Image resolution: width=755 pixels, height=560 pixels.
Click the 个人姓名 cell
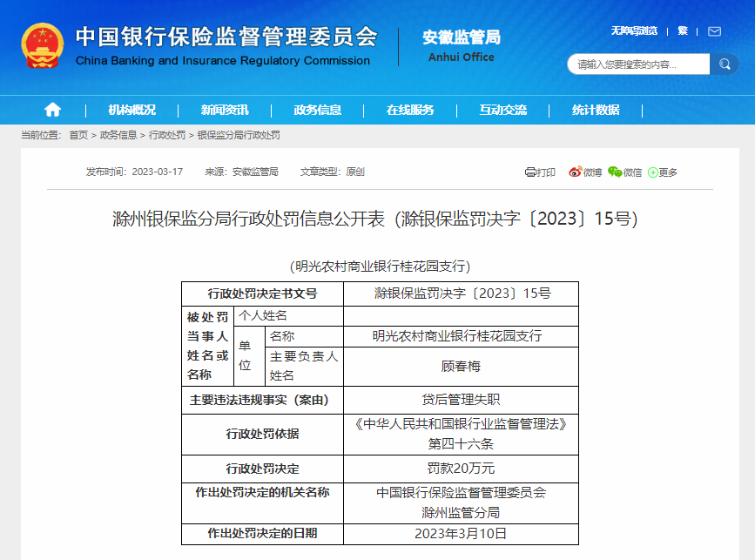[288, 316]
